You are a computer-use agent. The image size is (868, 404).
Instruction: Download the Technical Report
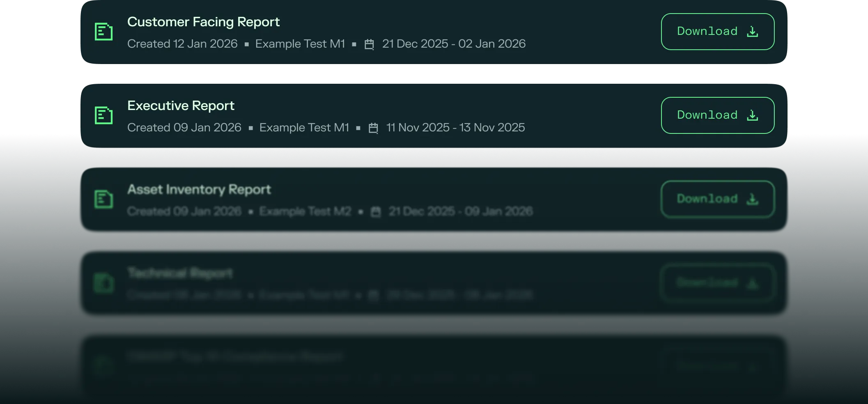coord(718,283)
